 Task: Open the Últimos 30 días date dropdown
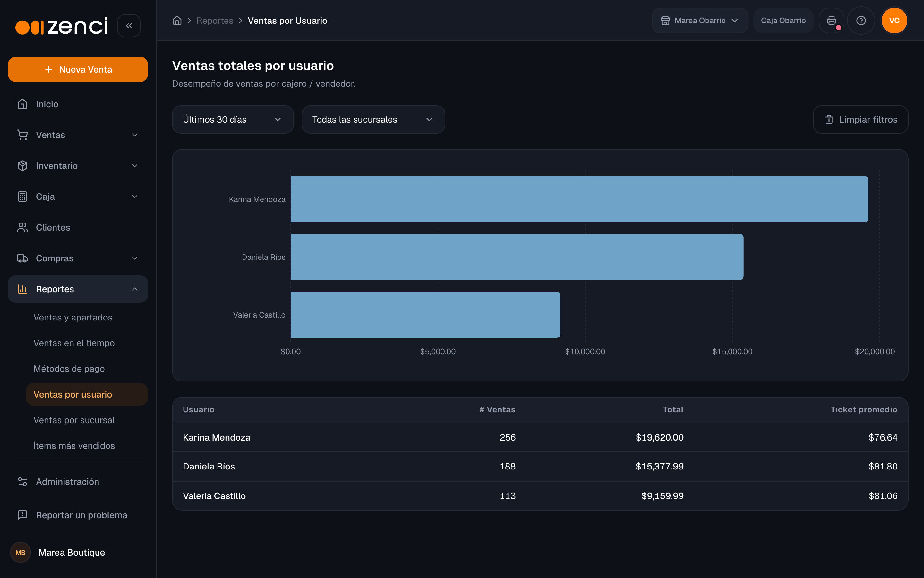tap(233, 120)
